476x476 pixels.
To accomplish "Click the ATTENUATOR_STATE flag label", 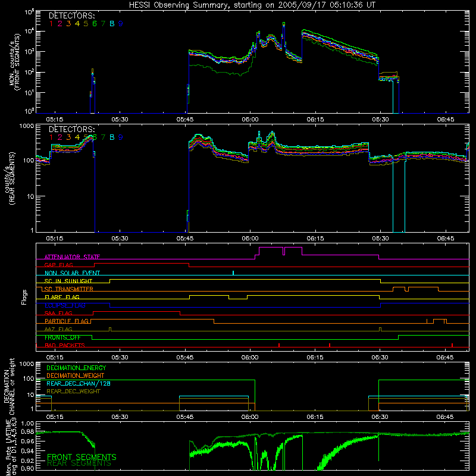I will 72,257.
